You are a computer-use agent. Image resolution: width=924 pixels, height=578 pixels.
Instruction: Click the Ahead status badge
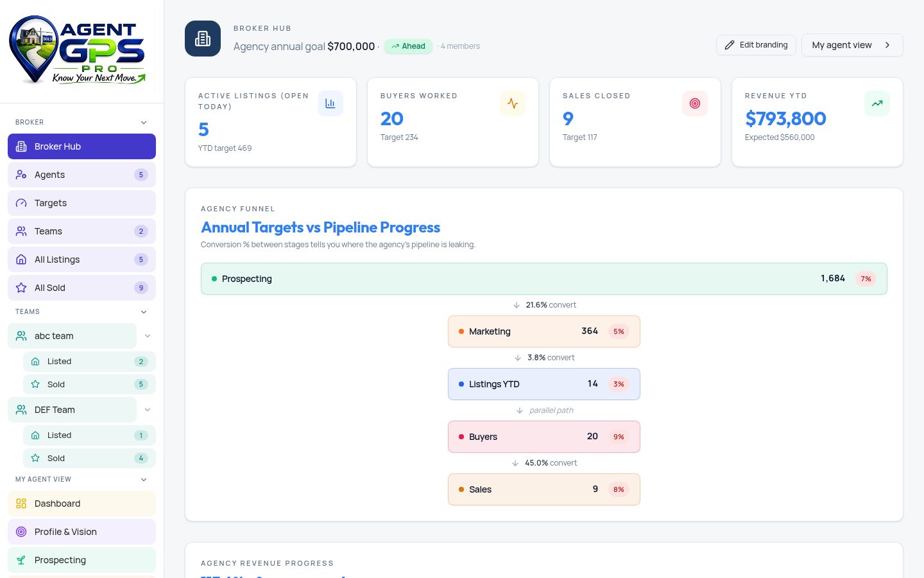[x=408, y=46]
